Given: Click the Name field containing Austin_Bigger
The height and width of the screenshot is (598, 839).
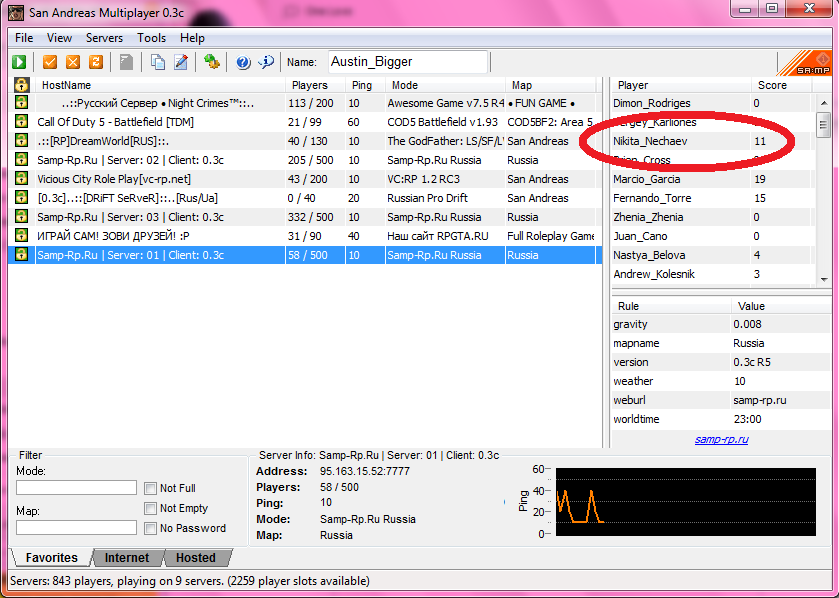Looking at the screenshot, I should [x=408, y=62].
